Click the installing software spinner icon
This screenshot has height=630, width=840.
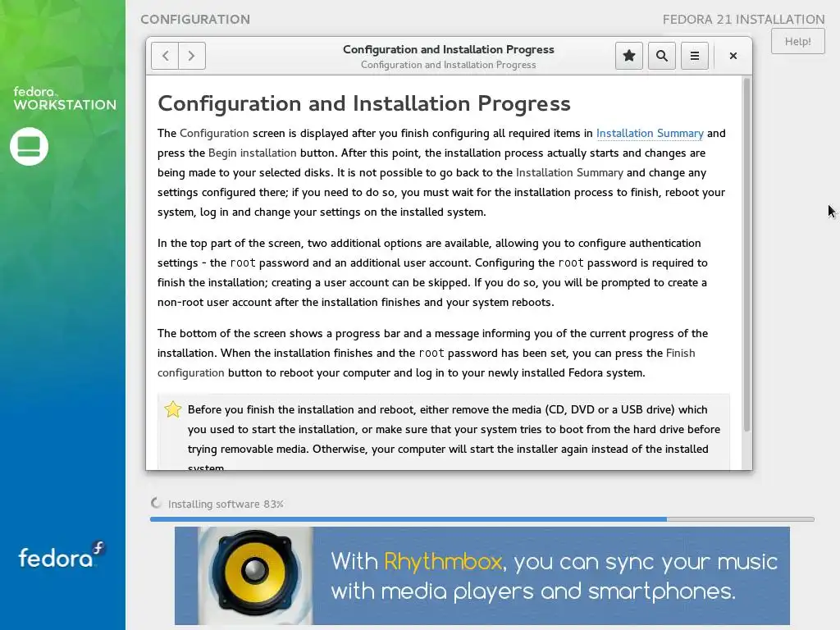pyautogui.click(x=156, y=503)
